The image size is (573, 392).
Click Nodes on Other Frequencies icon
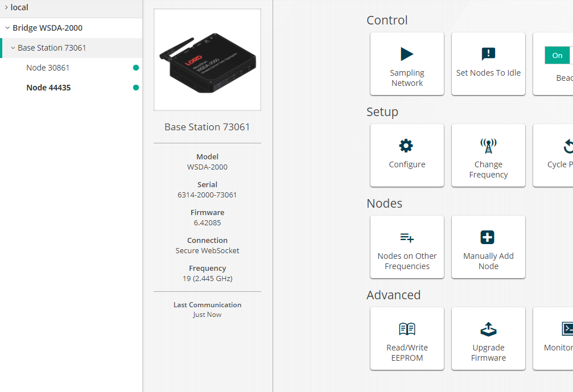coord(406,237)
